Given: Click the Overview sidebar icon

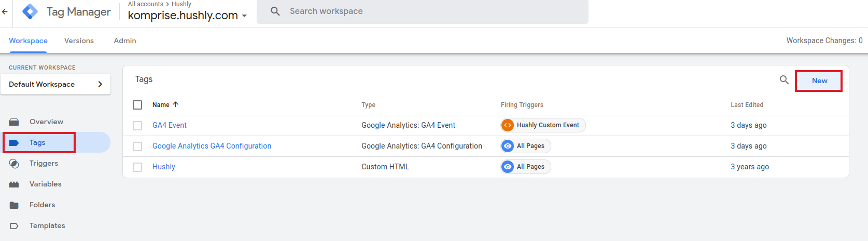Looking at the screenshot, I should tap(14, 122).
